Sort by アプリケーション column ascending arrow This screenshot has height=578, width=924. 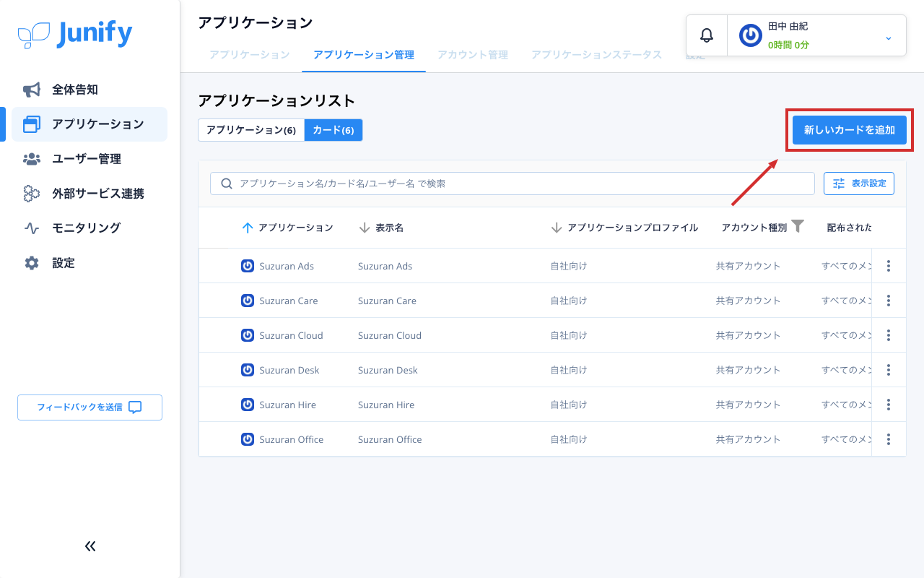pos(248,228)
